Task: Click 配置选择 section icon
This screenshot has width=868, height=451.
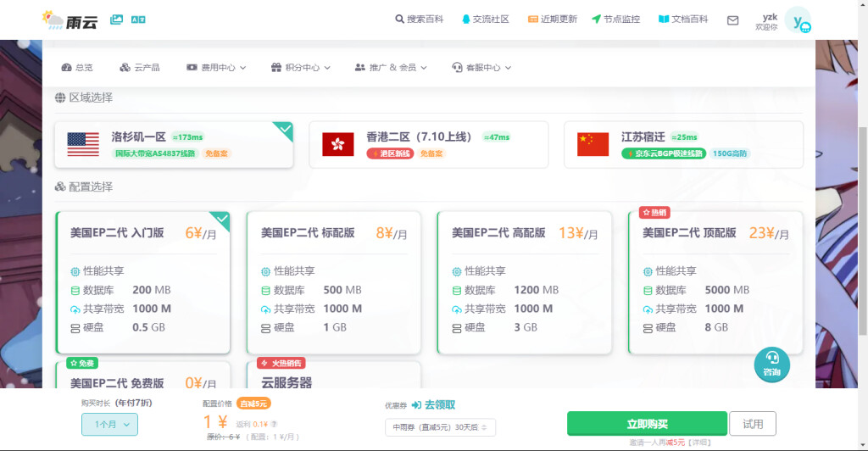Action: tap(60, 187)
